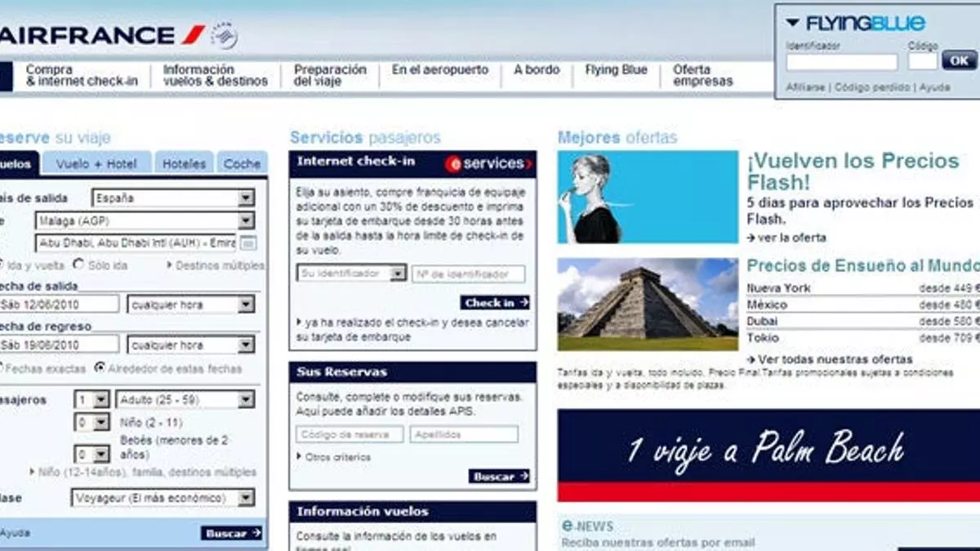980x551 pixels.
Task: Click the Flying Blue Identificador field
Action: tap(841, 62)
